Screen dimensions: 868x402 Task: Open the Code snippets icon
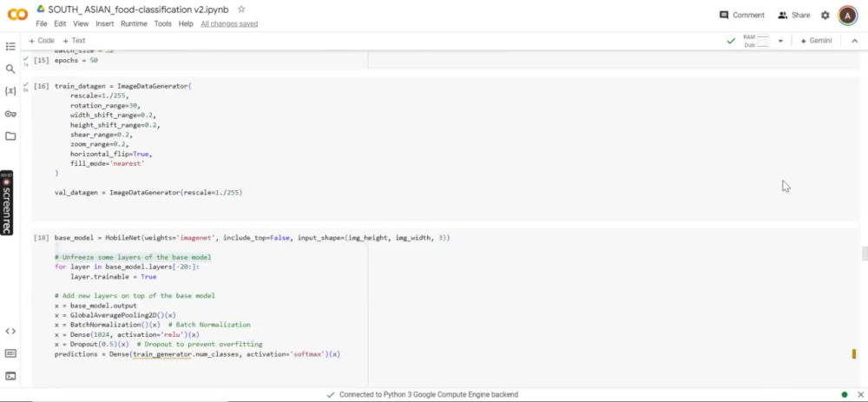pos(10,331)
